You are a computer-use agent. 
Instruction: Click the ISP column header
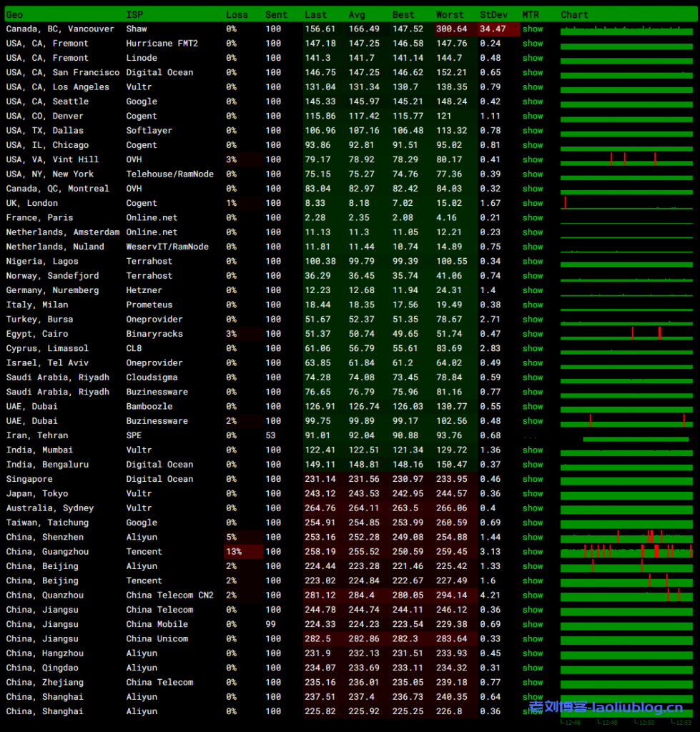pyautogui.click(x=134, y=14)
